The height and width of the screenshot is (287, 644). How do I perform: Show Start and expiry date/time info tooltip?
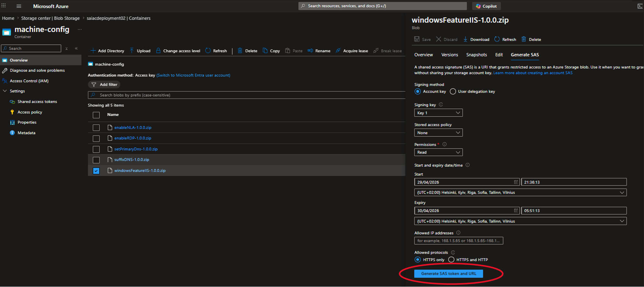[x=468, y=165]
